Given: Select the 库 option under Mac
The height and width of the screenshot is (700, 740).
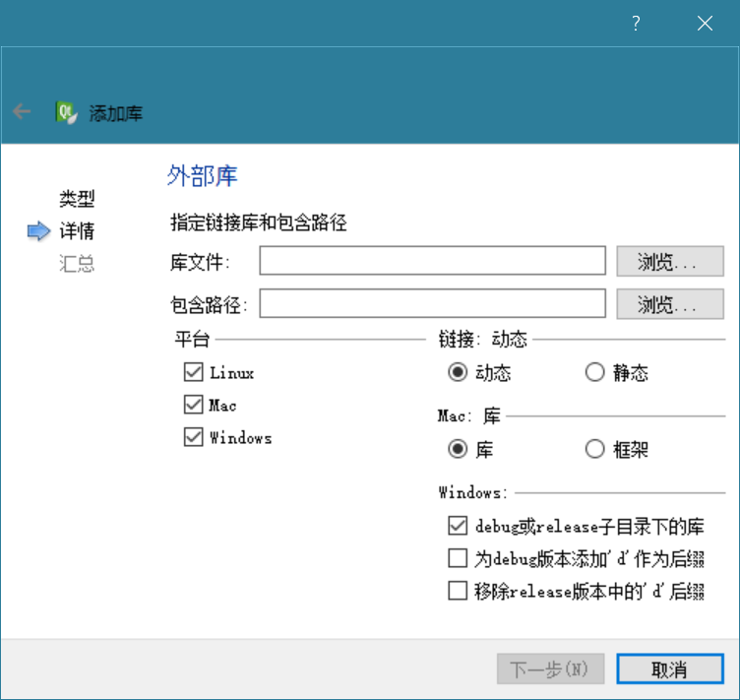Looking at the screenshot, I should tap(457, 450).
